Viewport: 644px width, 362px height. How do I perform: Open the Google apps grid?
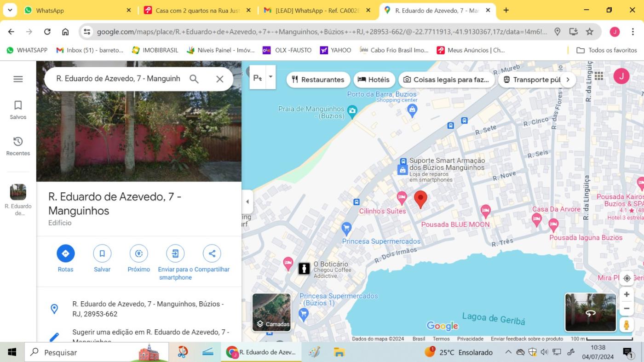tap(598, 76)
